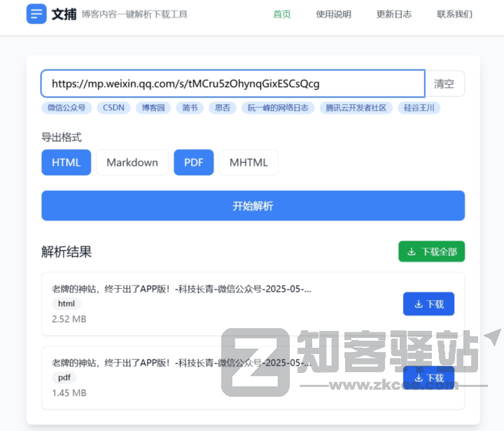Select the 思否 site tag
Screen dimensions: 504x431
[x=223, y=108]
